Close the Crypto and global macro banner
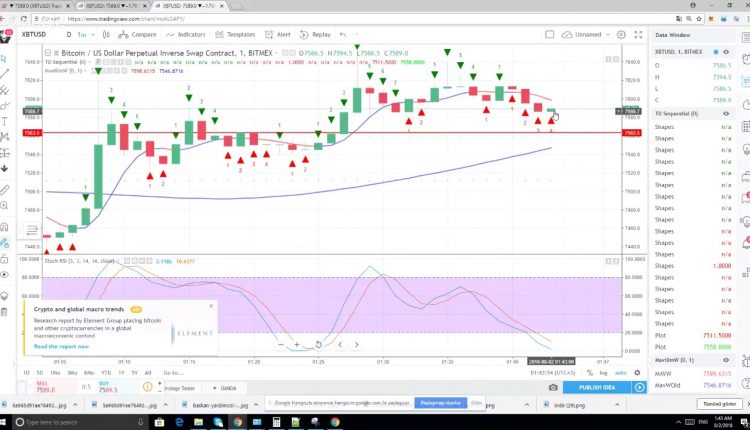750x430 pixels. click(x=211, y=306)
